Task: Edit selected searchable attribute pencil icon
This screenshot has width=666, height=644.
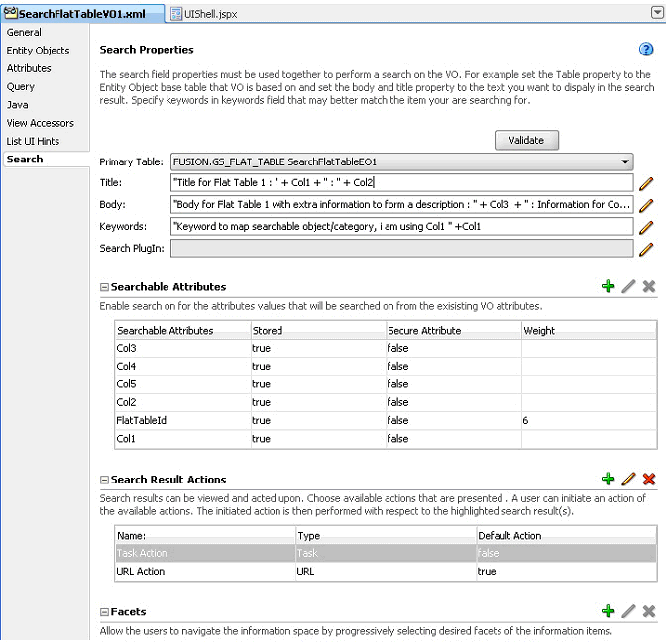Action: click(628, 286)
